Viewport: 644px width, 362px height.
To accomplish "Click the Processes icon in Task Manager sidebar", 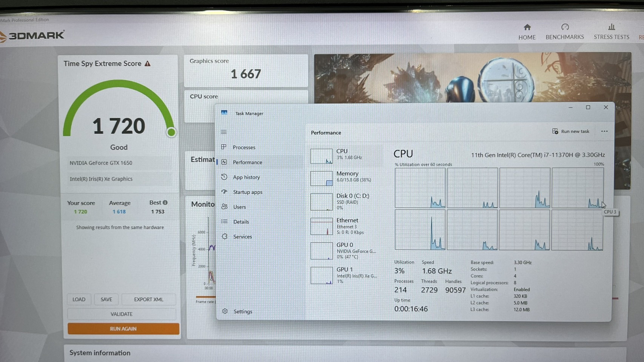I will 224,147.
